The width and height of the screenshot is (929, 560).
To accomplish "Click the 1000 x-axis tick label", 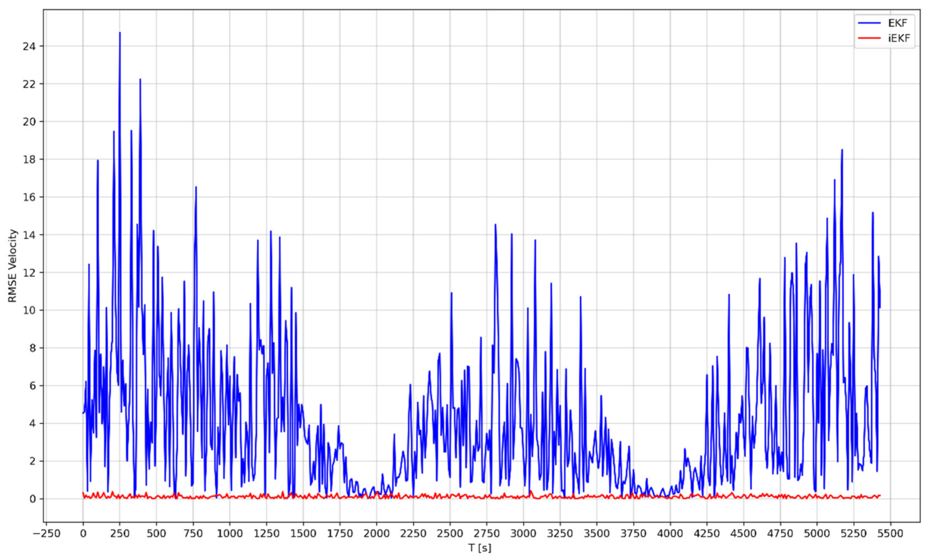I will [229, 534].
